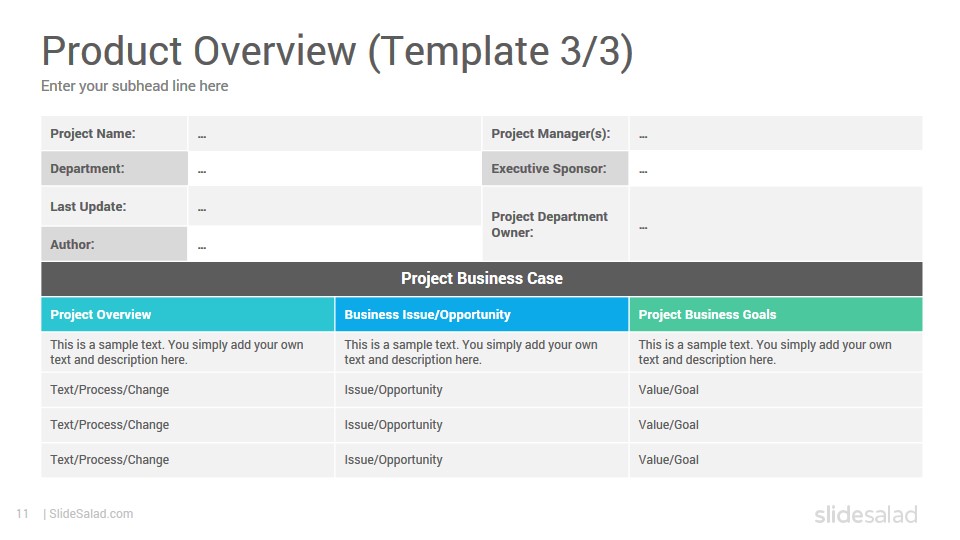Select the green Project Business Goals header
The width and height of the screenshot is (960, 540).
tap(776, 315)
